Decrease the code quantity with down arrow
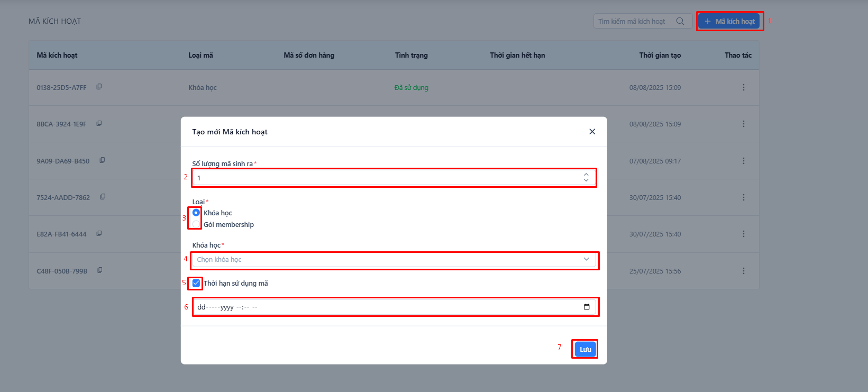 point(586,180)
